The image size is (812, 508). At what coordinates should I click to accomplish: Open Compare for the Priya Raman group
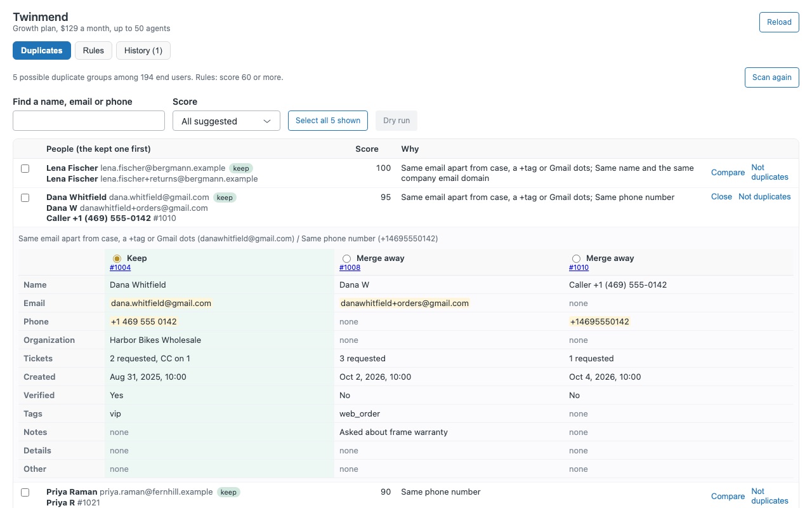[x=728, y=497]
